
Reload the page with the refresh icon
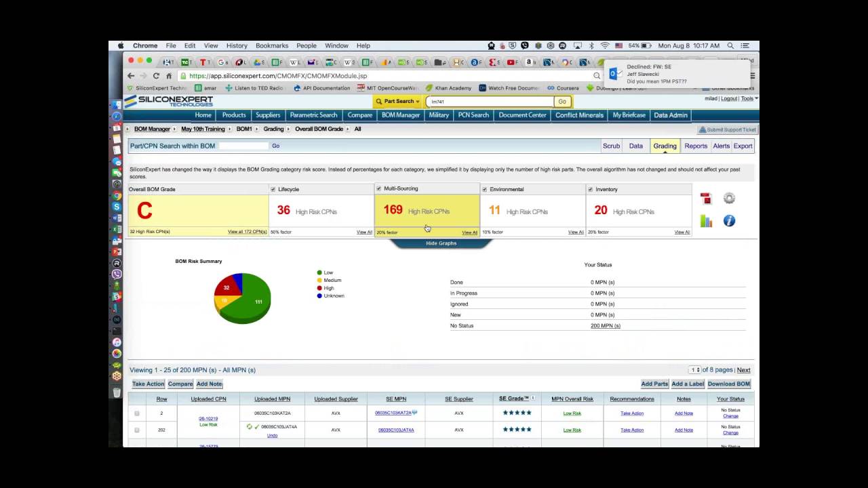coord(156,76)
